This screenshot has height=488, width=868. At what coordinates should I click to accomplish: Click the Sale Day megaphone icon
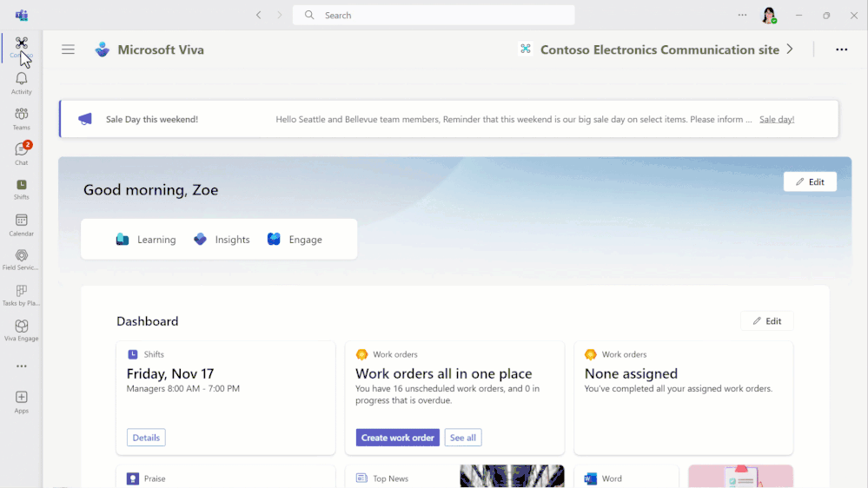(x=85, y=119)
